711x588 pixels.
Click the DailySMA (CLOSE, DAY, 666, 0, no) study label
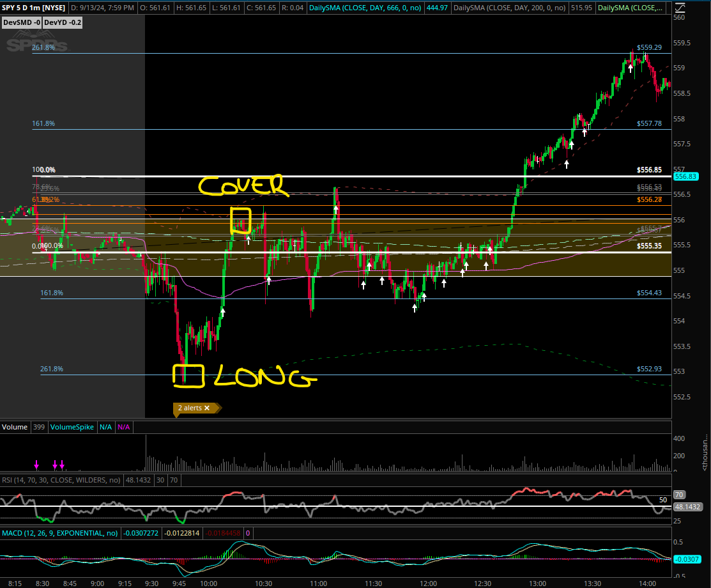(x=365, y=8)
